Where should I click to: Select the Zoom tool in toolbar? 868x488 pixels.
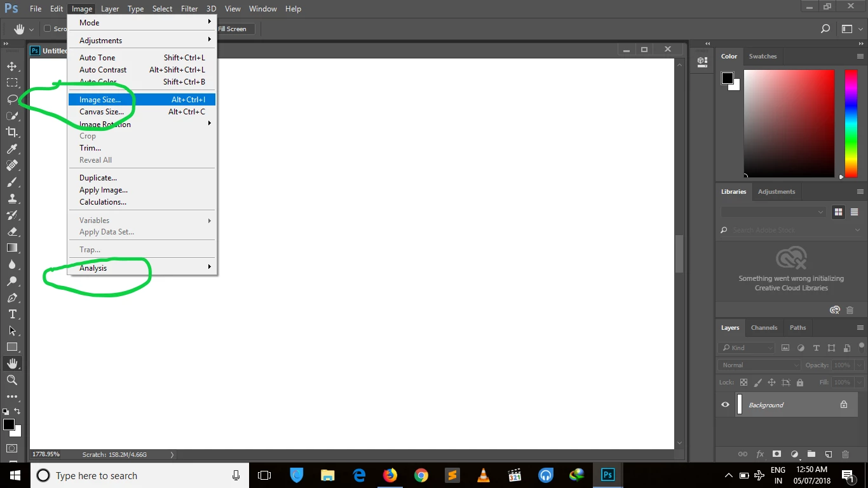coord(12,380)
